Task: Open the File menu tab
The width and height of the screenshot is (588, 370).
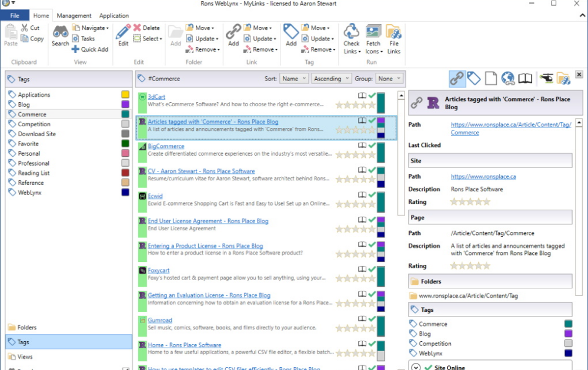Action: 15,15
